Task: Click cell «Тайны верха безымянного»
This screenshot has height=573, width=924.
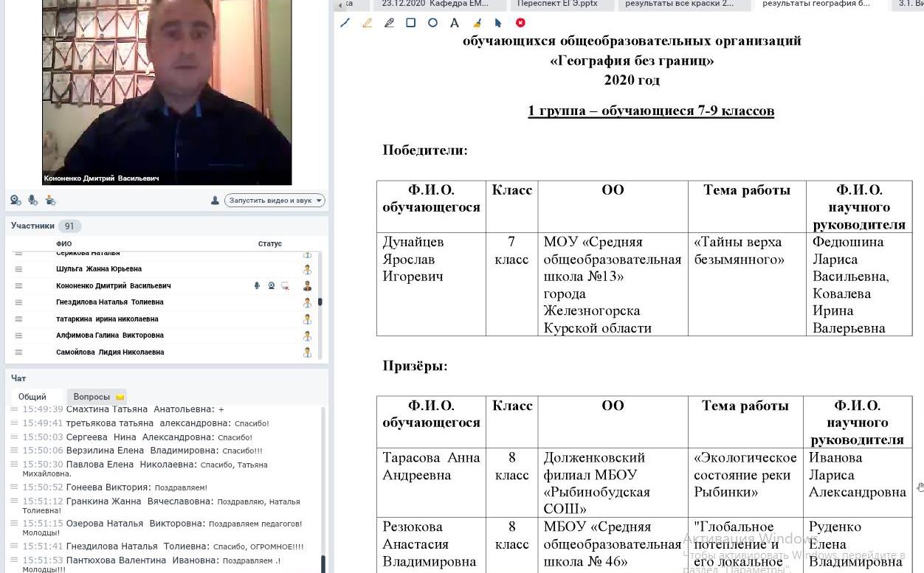Action: coord(747,285)
